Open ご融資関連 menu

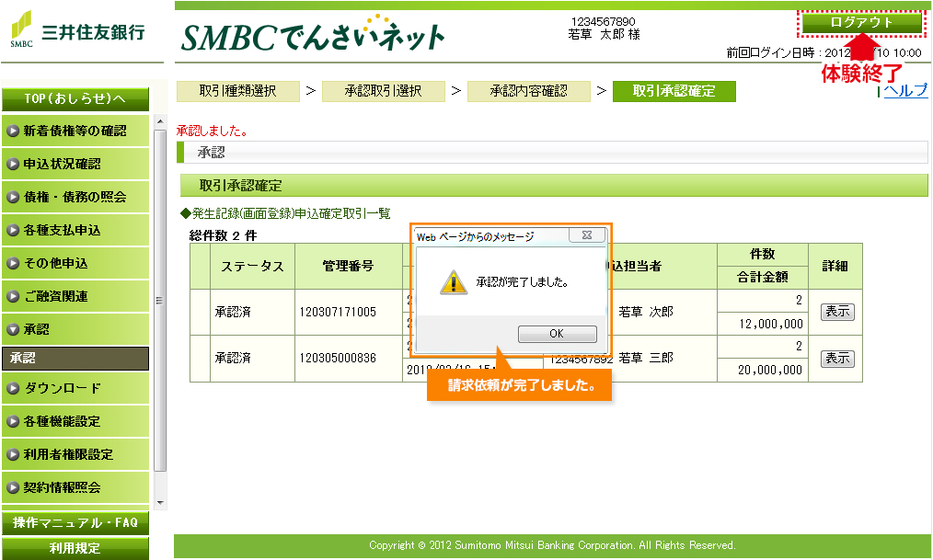pos(75,297)
